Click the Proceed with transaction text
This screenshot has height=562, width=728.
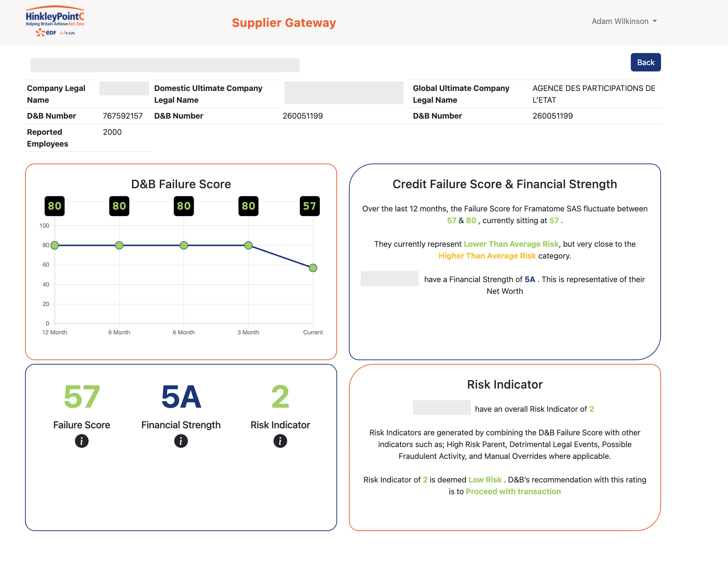coord(513,491)
